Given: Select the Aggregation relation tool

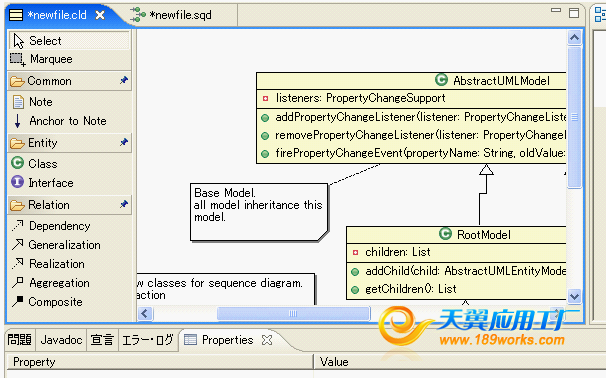Looking at the screenshot, I should pos(70,283).
